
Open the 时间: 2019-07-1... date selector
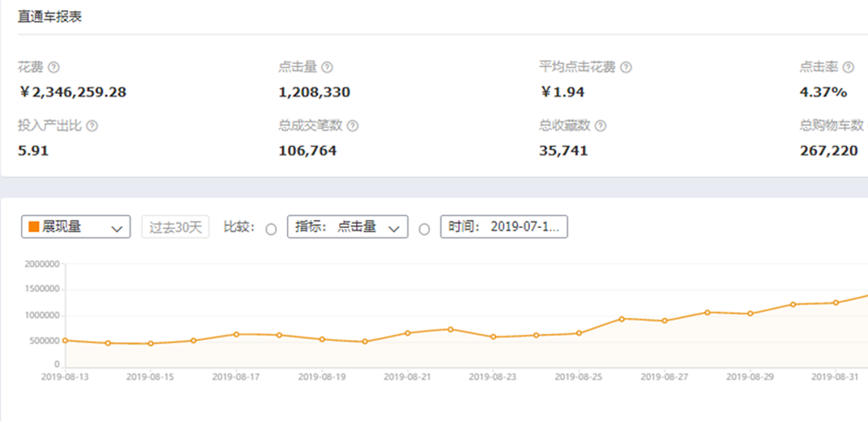point(504,227)
